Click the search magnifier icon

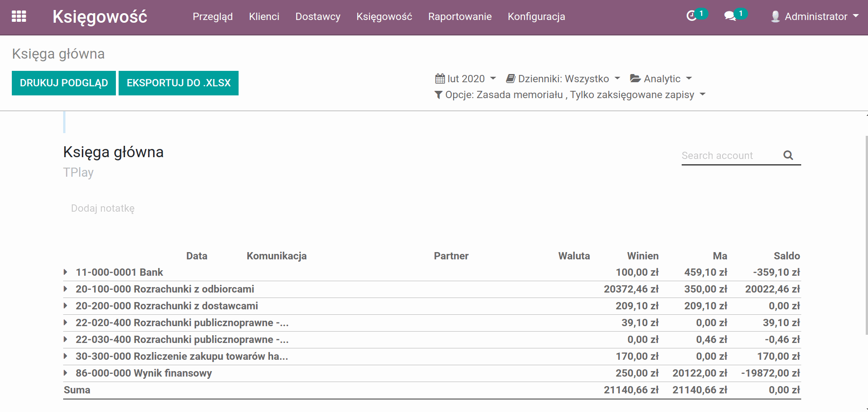tap(788, 155)
